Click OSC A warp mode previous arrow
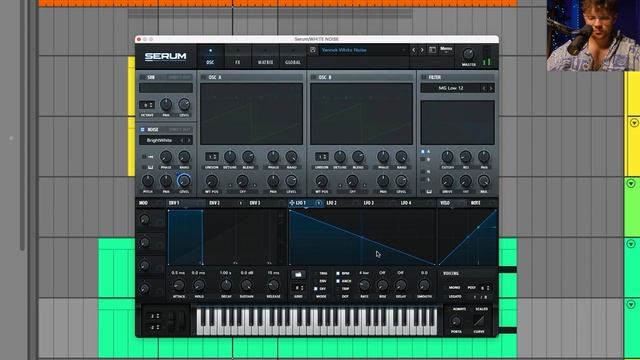The image size is (640, 360). (x=230, y=185)
